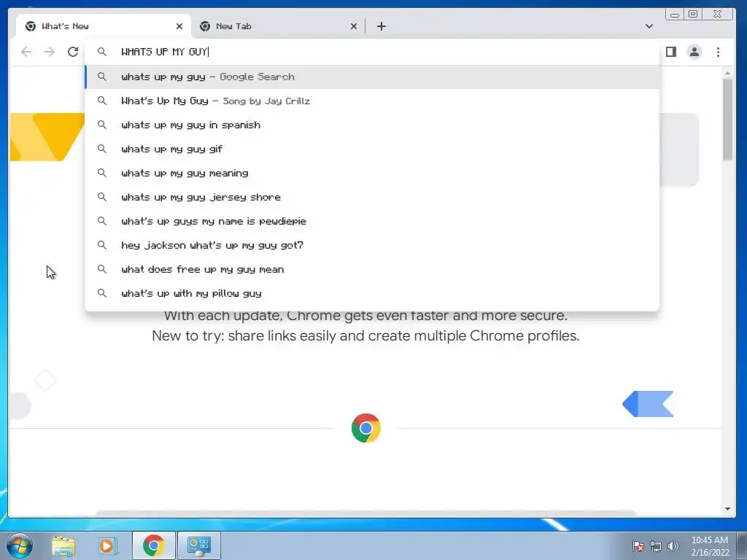Click the browser back arrow
The width and height of the screenshot is (747, 560).
point(26,52)
